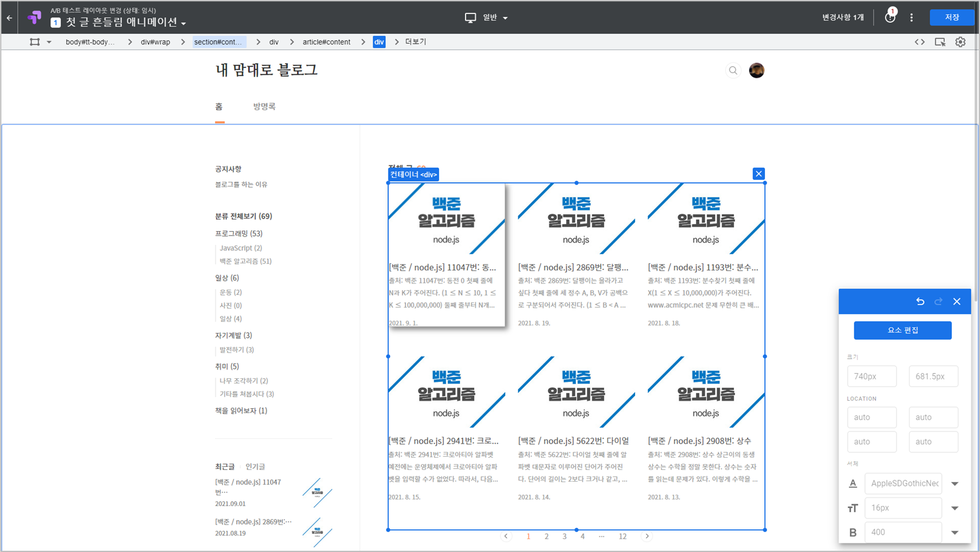Open the 블로그를 하는 이유 notice link
This screenshot has height=552, width=980.
click(241, 184)
